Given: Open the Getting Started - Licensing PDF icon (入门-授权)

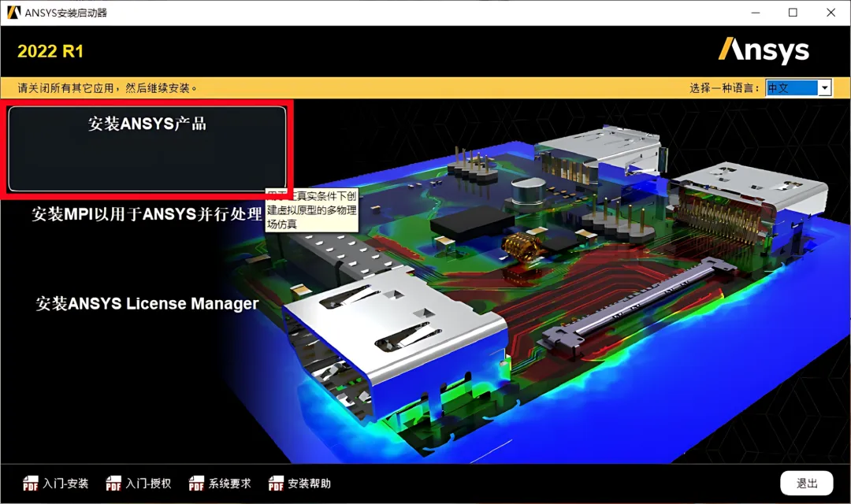Looking at the screenshot, I should point(113,484).
